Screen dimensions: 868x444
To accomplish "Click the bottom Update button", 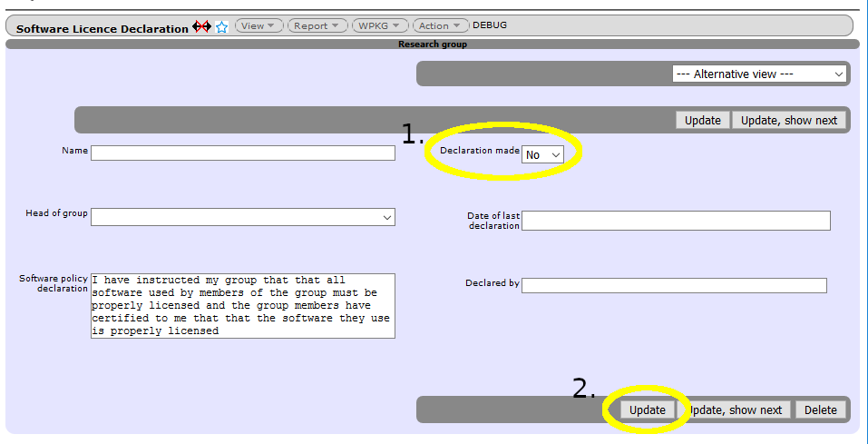I will (647, 409).
